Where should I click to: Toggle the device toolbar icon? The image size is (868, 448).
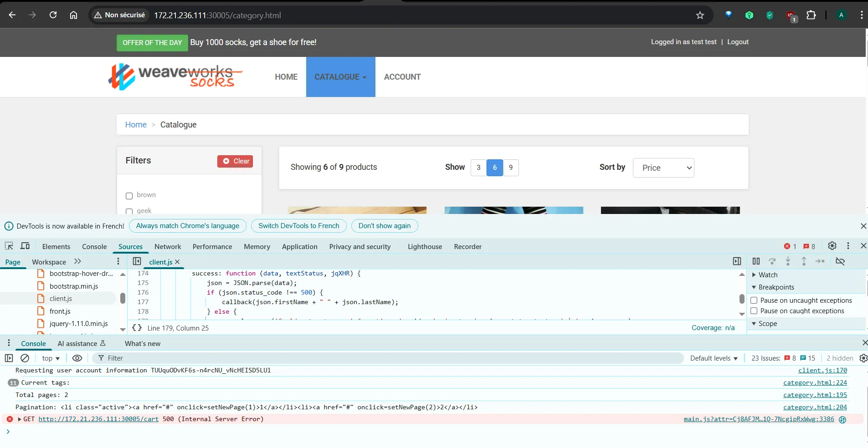point(25,246)
